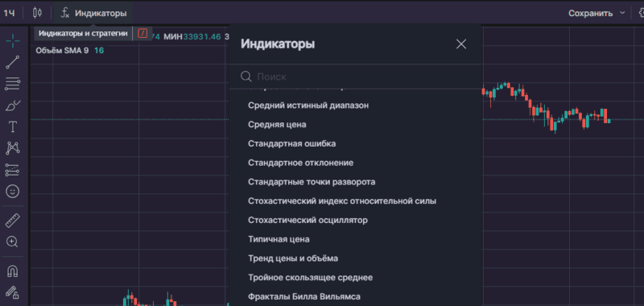This screenshot has width=644, height=306.
Task: Open the emoji icons tool
Action: click(x=13, y=192)
